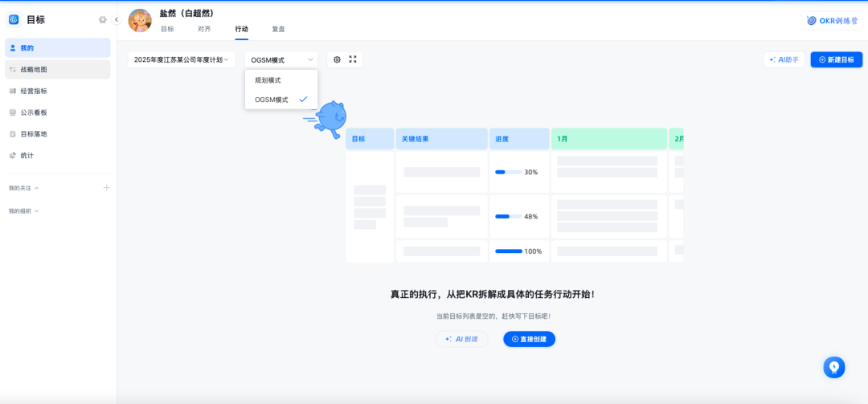The width and height of the screenshot is (868, 404).
Task: Enter fullscreen with the expand icon
Action: (353, 59)
